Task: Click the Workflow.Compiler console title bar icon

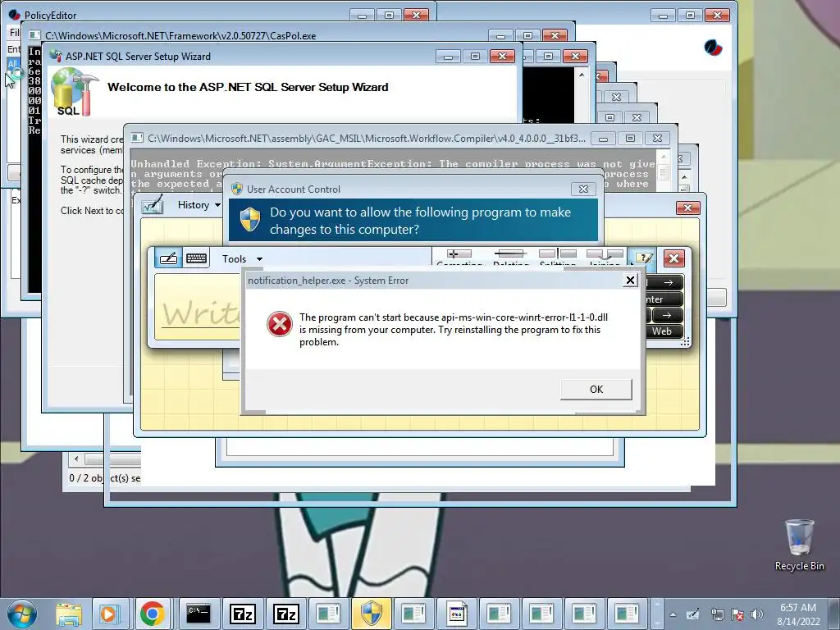Action: coord(138,138)
